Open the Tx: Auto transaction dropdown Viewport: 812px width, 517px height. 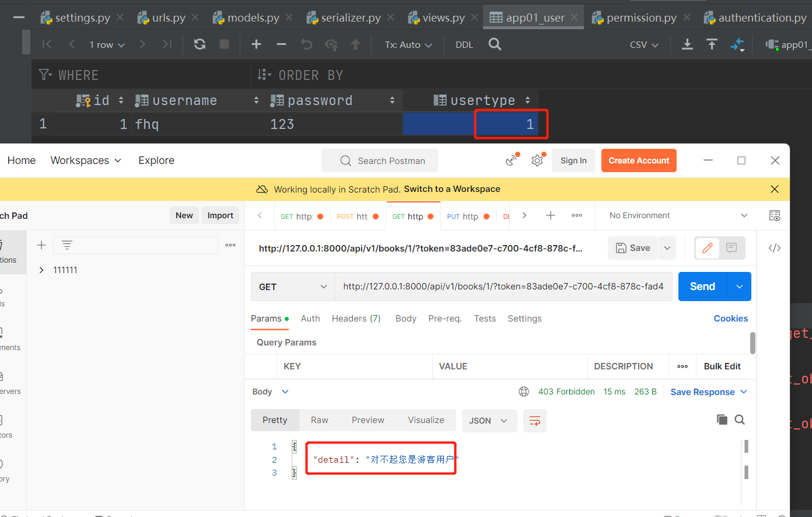pyautogui.click(x=408, y=44)
